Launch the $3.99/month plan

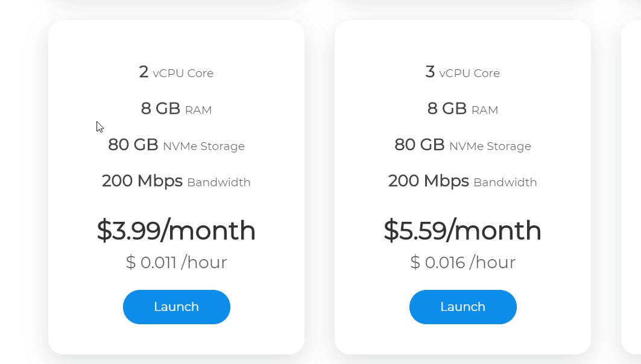coord(177,307)
